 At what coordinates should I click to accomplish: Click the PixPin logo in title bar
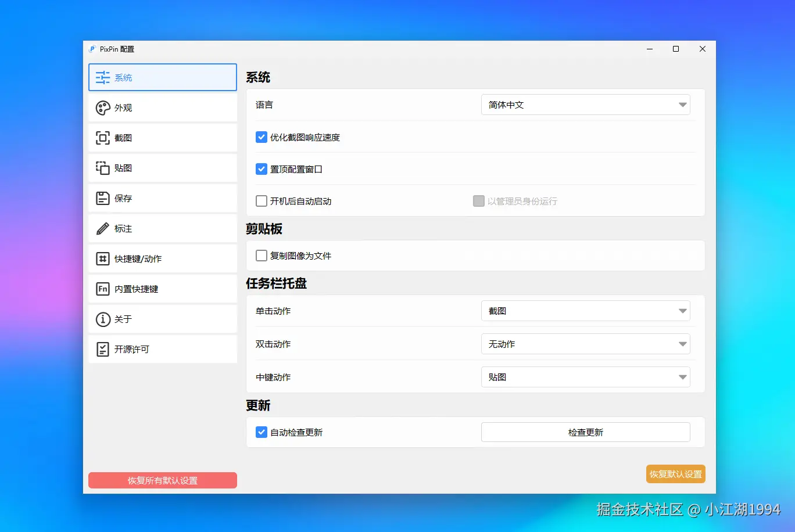(92, 49)
